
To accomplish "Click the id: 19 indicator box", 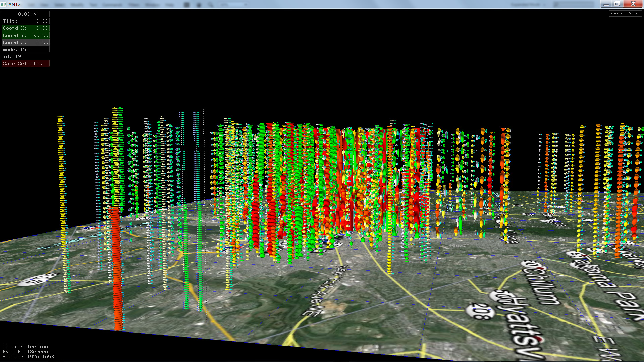I will [12, 56].
